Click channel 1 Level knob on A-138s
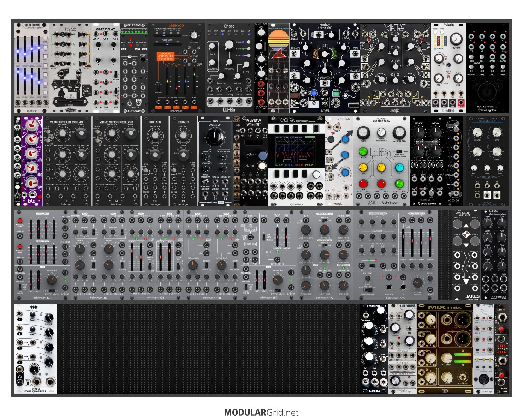Image resolution: width=523 pixels, height=420 pixels. pyautogui.click(x=487, y=222)
